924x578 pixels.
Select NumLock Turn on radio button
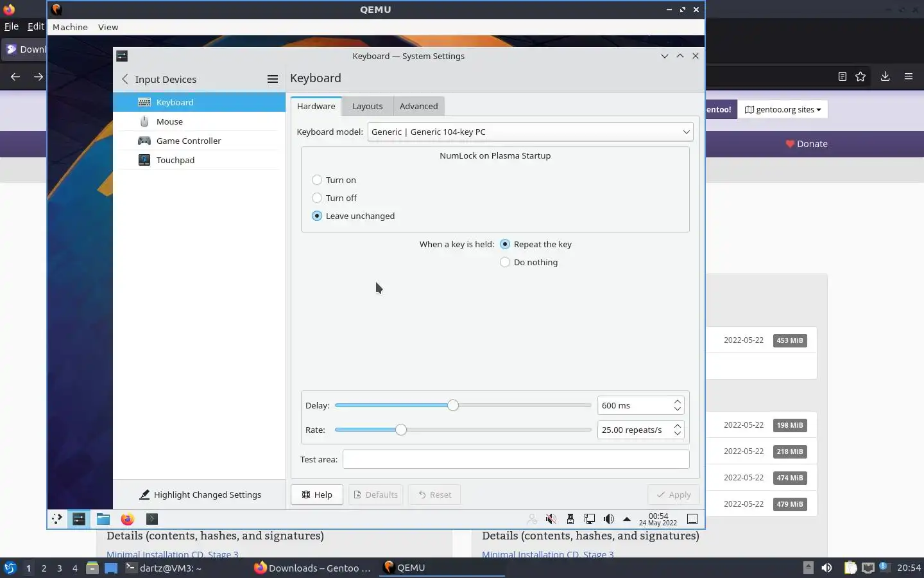(x=317, y=180)
